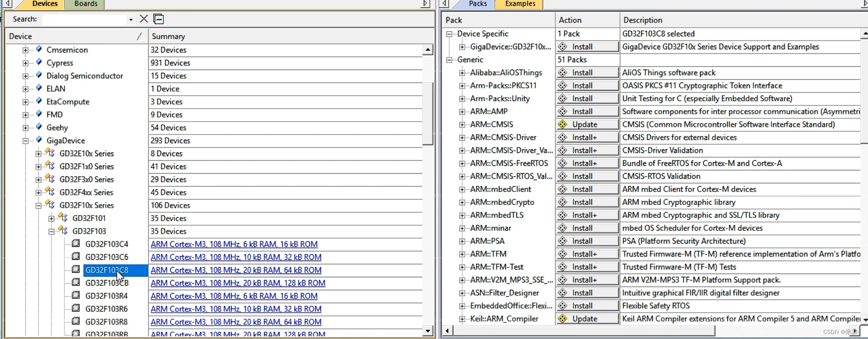Collapse the GigaDevice vendor node
868x339 pixels.
tap(25, 140)
